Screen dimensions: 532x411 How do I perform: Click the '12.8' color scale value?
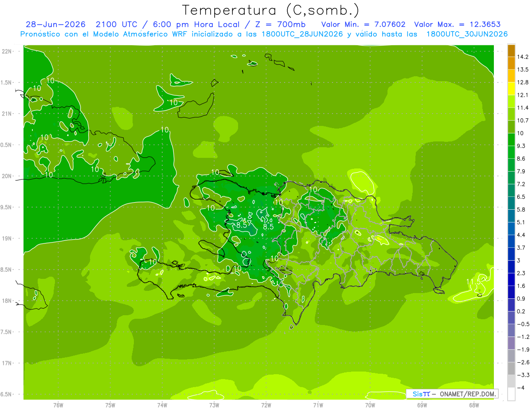pyautogui.click(x=523, y=82)
